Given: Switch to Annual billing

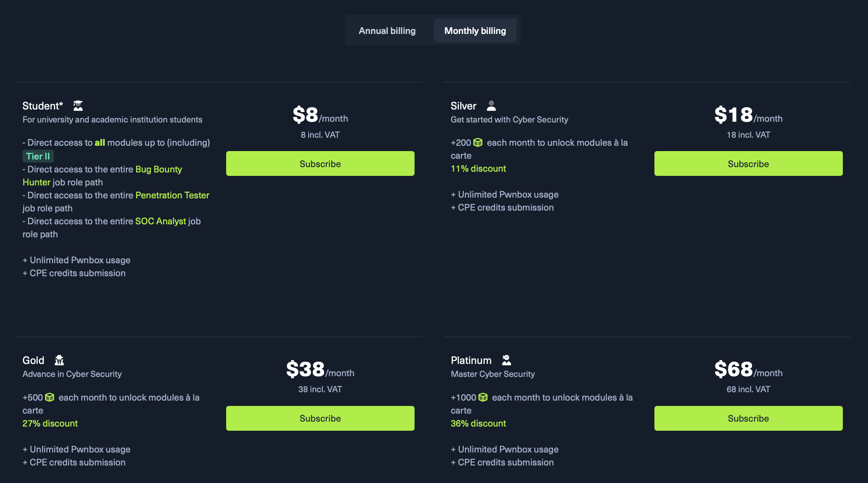Looking at the screenshot, I should [387, 31].
